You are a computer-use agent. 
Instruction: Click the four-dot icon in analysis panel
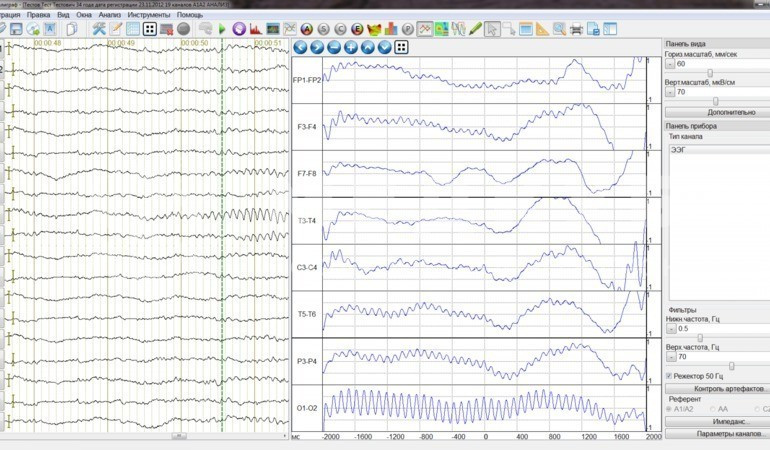click(x=402, y=48)
